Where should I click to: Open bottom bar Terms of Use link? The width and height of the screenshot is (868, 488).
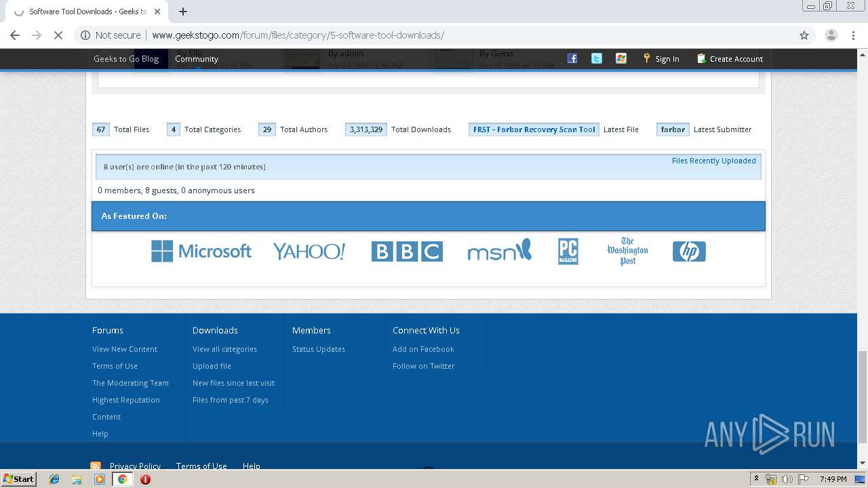click(201, 466)
